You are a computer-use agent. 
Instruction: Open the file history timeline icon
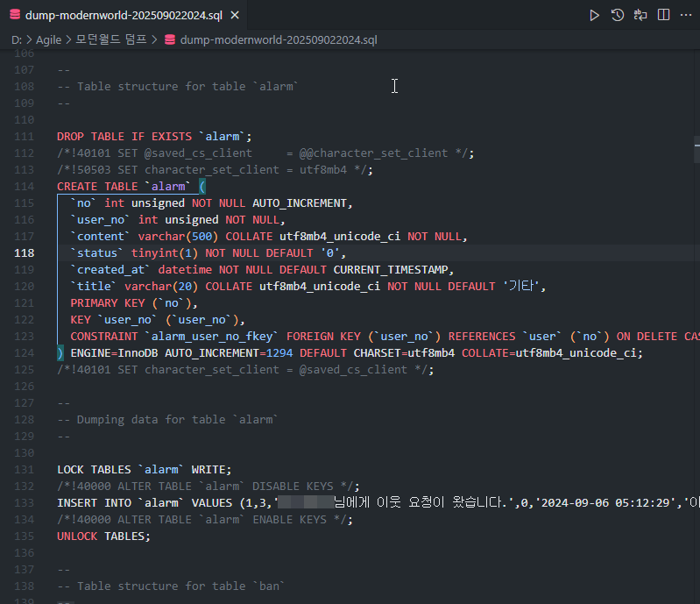618,15
